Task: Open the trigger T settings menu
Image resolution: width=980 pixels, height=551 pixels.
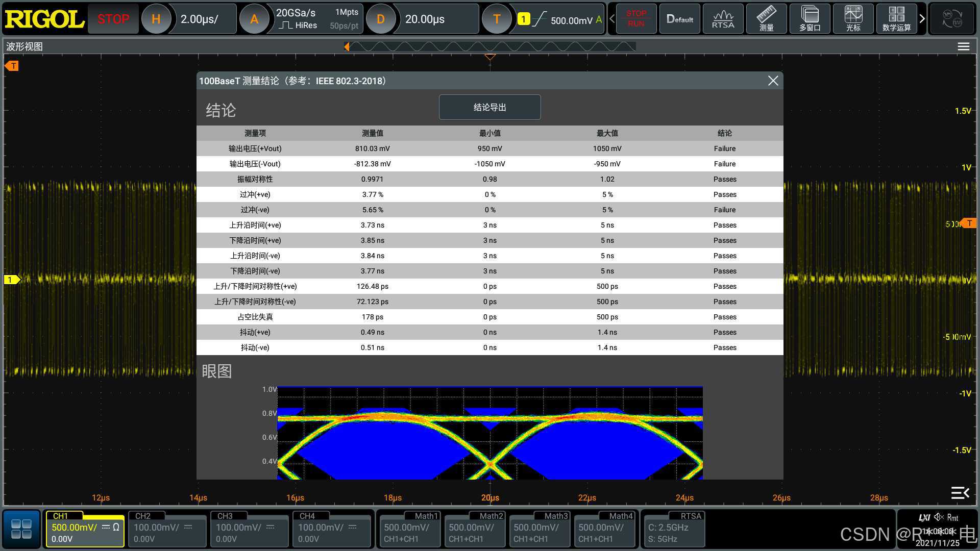Action: (497, 19)
